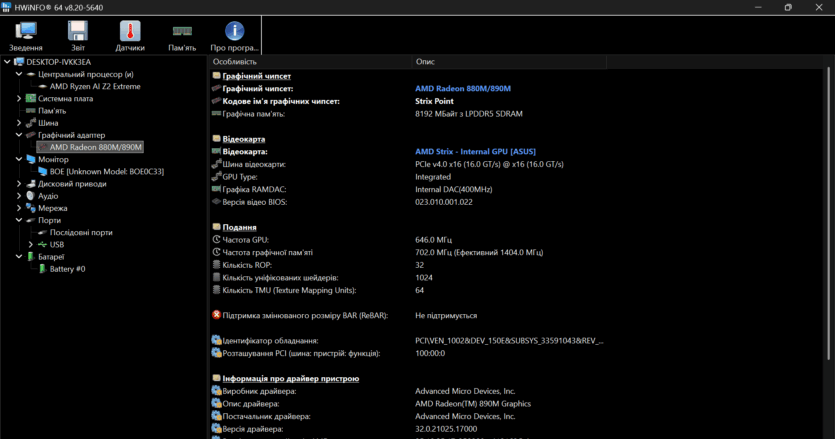Collapse the Графічний адаптер node
Viewport: 835px width, 439px height.
(19, 135)
